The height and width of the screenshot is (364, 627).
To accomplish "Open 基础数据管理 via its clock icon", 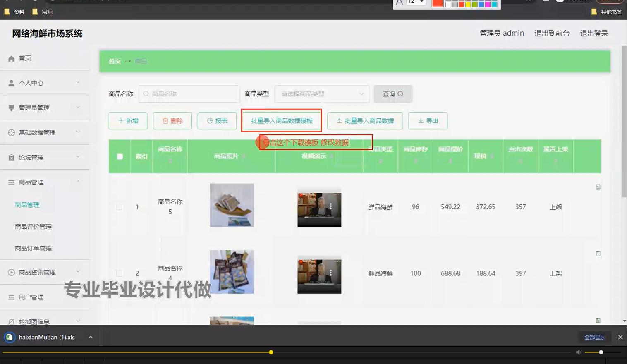I will [11, 132].
